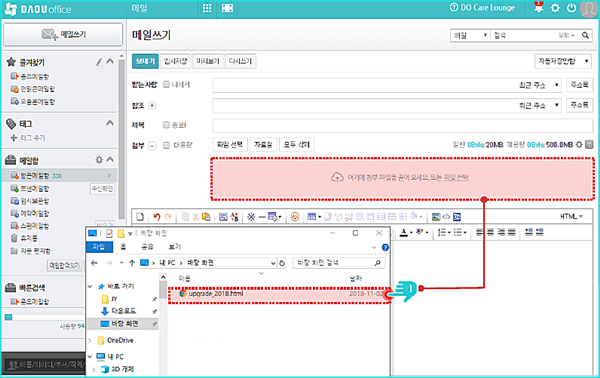Viewport: 600px width, 378px height.
Task: Open the 자동저장안함 autosave dropdown
Action: (562, 61)
